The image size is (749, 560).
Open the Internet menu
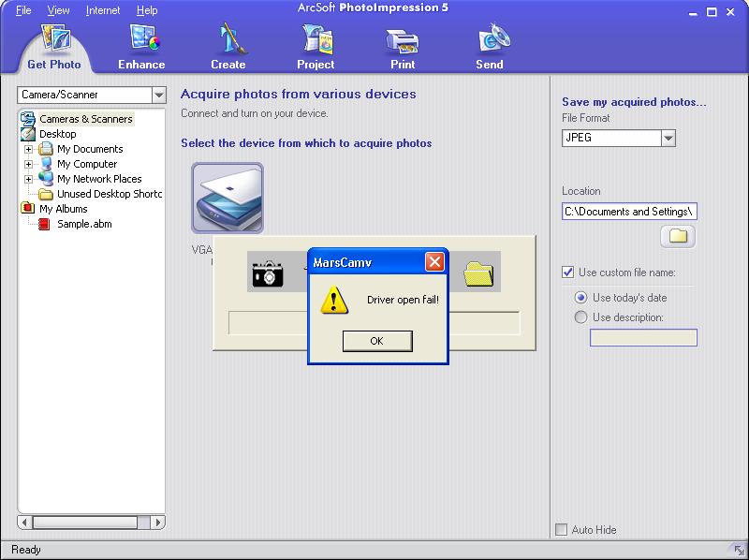102,10
